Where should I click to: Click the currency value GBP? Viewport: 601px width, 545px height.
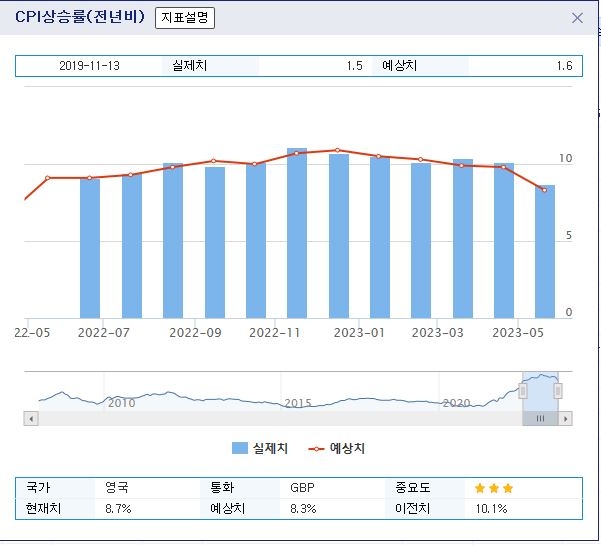coord(302,488)
